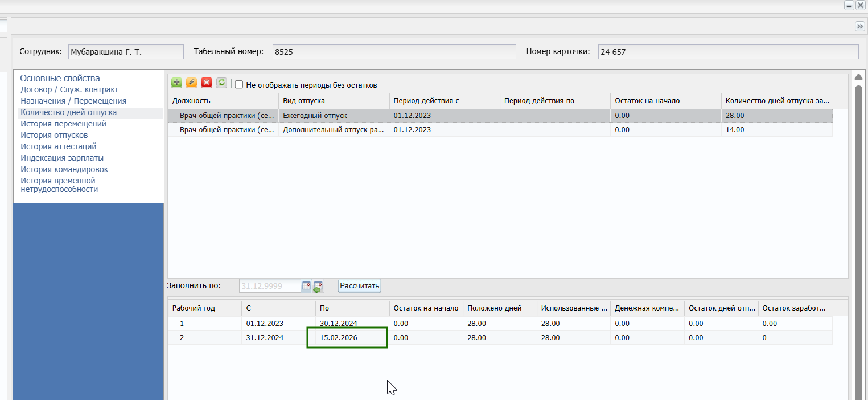This screenshot has height=400, width=868.
Task: Open Назначения / Перемещения section
Action: (73, 101)
